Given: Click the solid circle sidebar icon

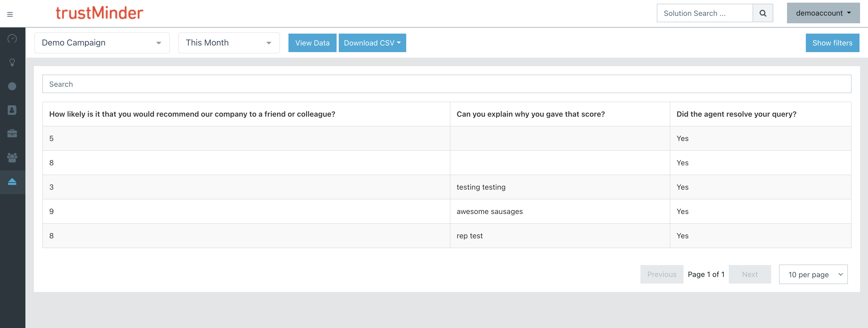Looking at the screenshot, I should 12,86.
